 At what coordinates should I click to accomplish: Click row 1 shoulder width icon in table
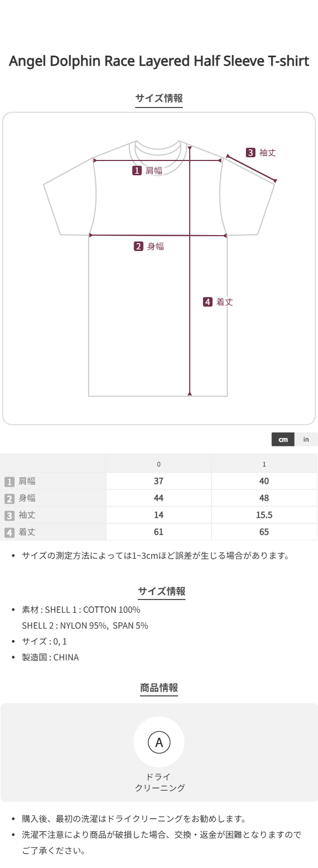9,482
